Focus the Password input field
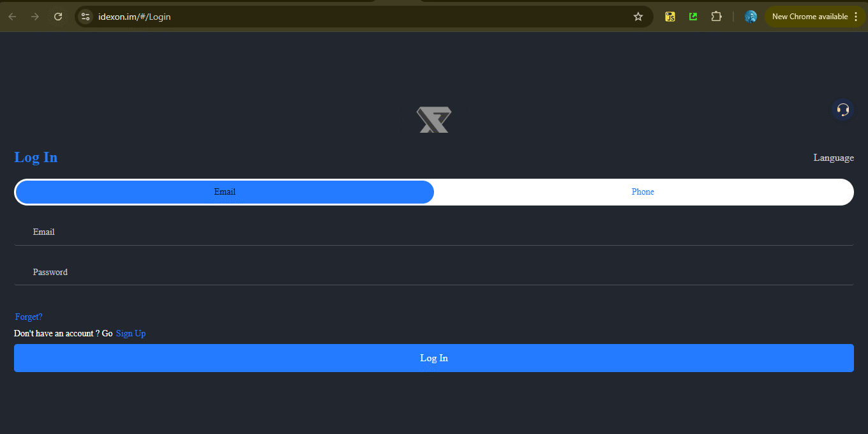This screenshot has height=434, width=868. (x=434, y=272)
